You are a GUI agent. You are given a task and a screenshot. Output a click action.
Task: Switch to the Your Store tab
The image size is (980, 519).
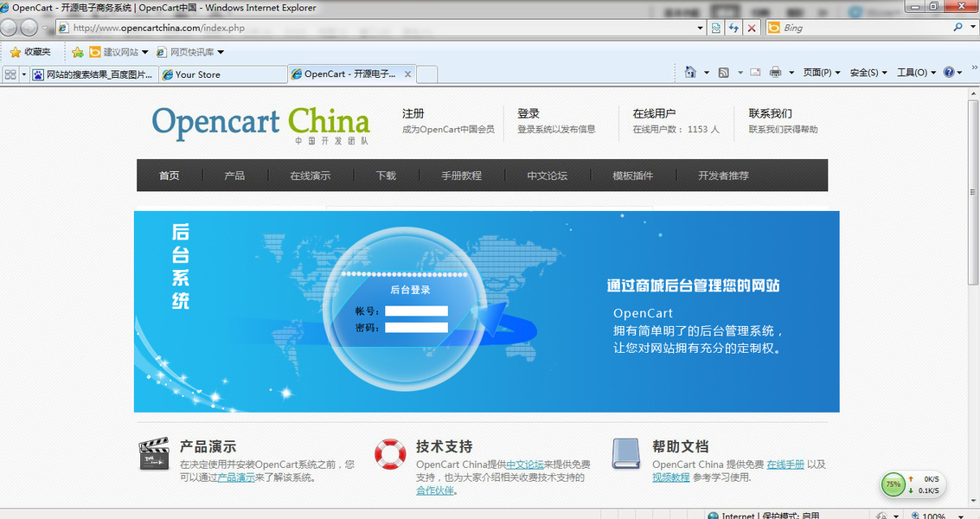[x=223, y=74]
